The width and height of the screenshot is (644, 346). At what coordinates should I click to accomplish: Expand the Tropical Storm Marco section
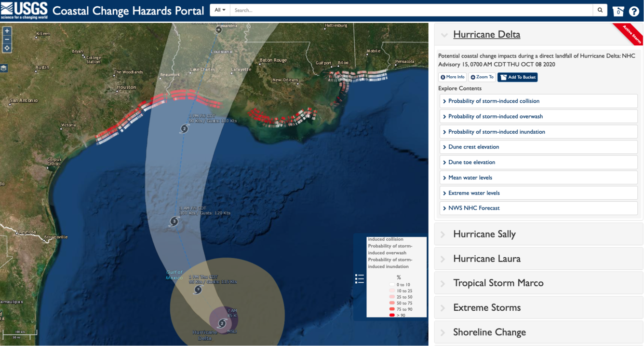(x=538, y=283)
